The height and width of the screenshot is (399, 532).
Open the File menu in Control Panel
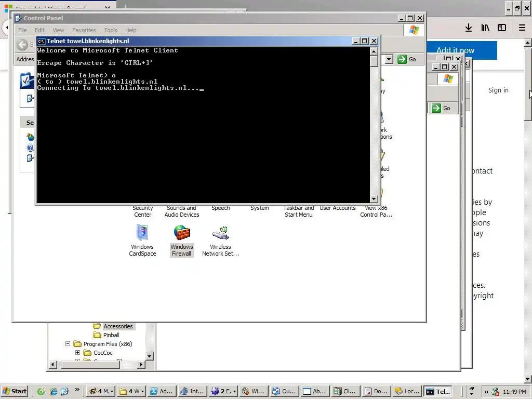tap(22, 30)
